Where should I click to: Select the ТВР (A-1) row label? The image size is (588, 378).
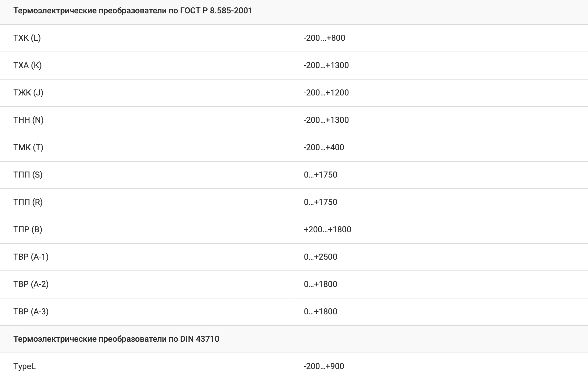tap(31, 257)
